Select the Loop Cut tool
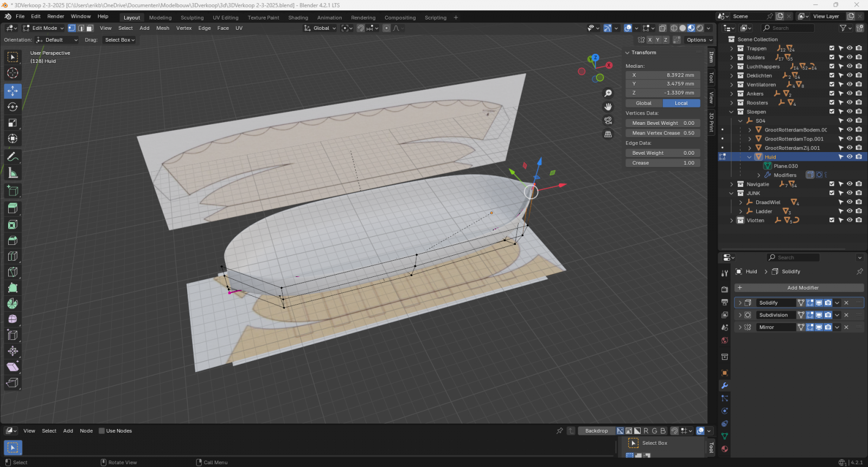This screenshot has height=467, width=868. pyautogui.click(x=12, y=256)
